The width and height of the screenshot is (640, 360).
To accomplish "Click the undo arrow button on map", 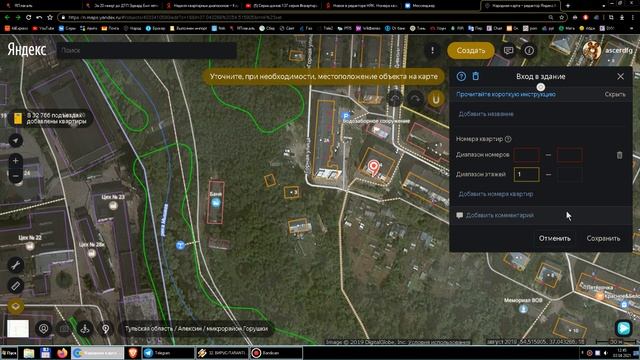I will [395, 99].
